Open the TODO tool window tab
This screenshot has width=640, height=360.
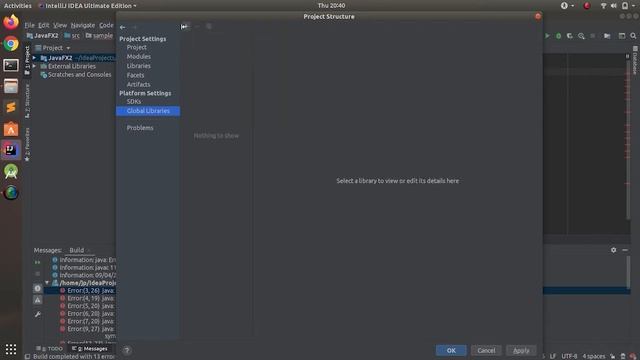click(49, 349)
